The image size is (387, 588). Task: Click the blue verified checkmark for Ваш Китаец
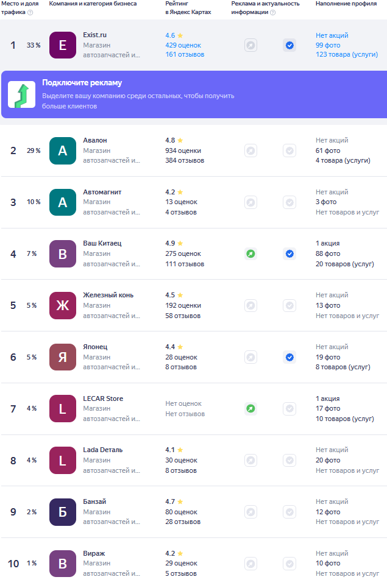pyautogui.click(x=289, y=254)
